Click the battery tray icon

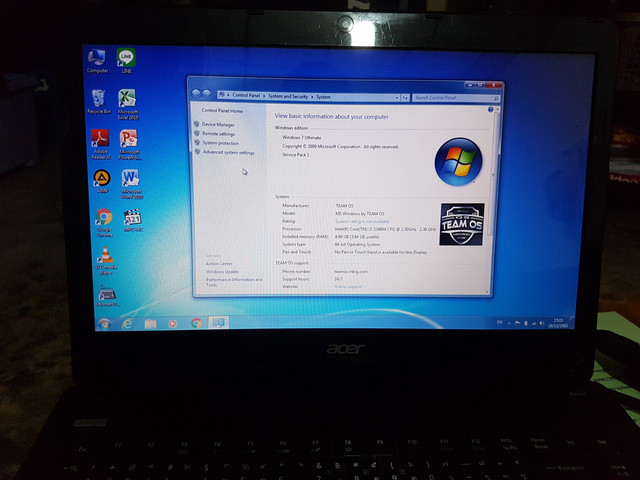click(526, 323)
